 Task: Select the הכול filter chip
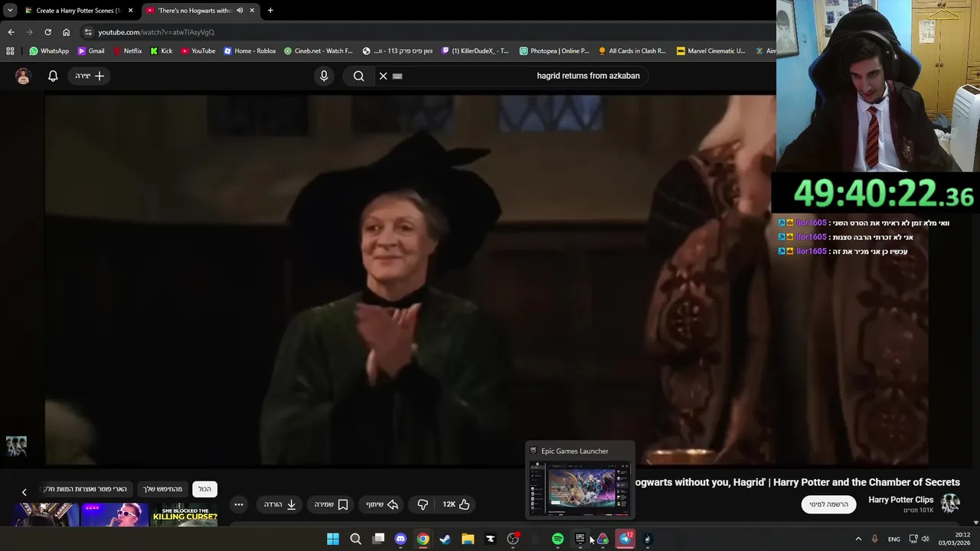click(x=204, y=489)
